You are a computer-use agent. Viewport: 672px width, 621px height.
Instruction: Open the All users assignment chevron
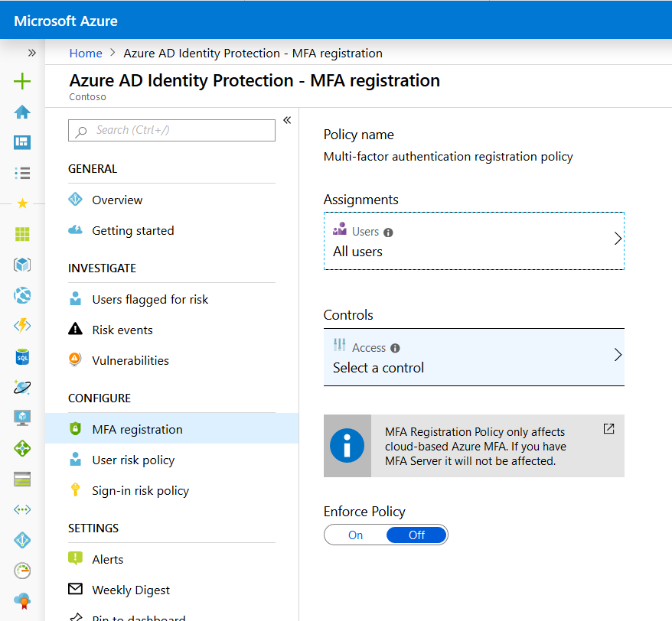pos(618,239)
